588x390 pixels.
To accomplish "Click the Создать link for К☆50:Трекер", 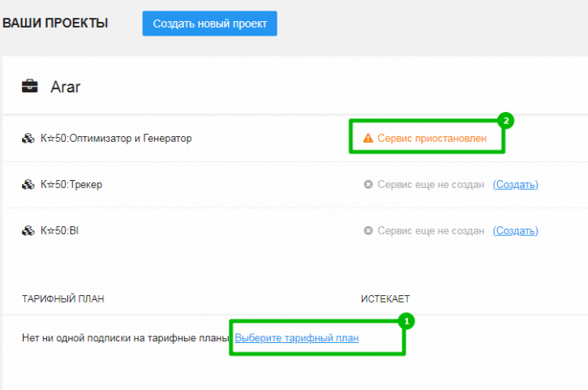I will click(x=515, y=185).
